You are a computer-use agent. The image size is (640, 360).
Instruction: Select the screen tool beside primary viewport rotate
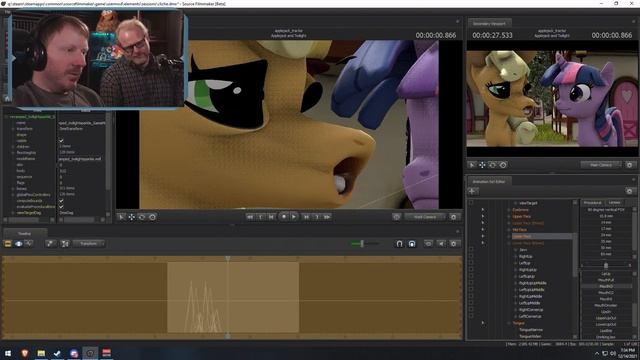(x=152, y=217)
